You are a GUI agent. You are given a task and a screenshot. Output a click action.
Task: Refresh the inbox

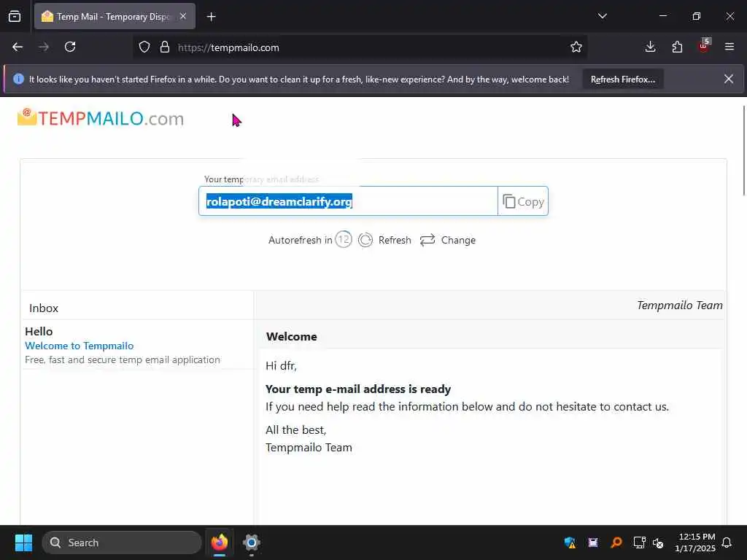pyautogui.click(x=385, y=240)
